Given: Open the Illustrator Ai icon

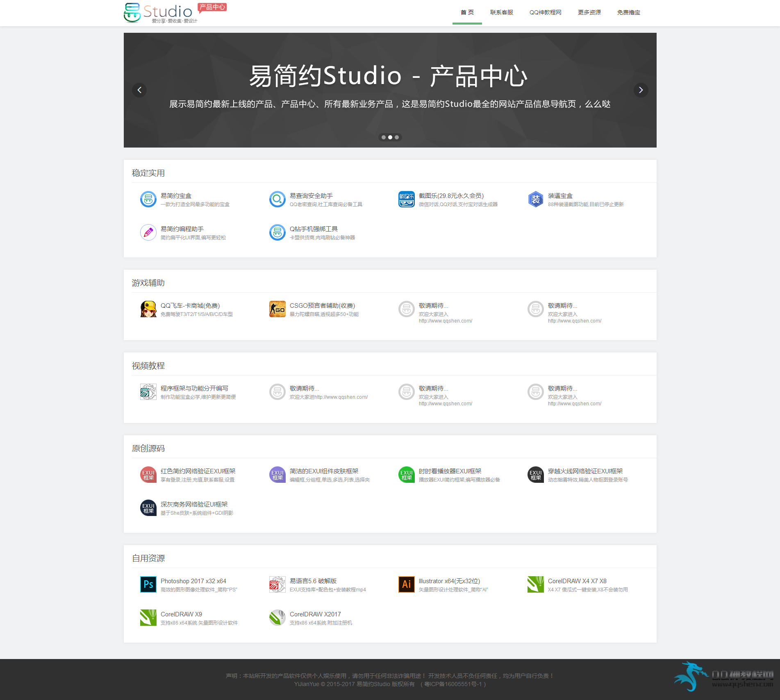Looking at the screenshot, I should [x=407, y=585].
